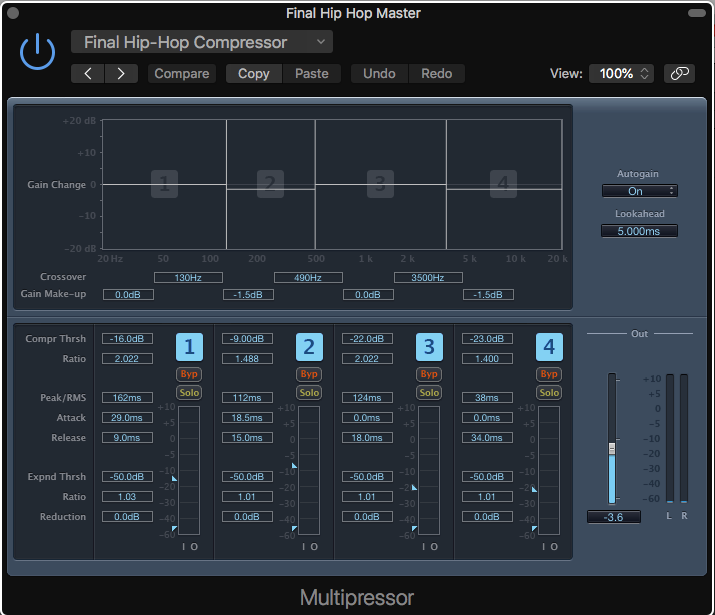
Task: Toggle band 3 number button
Action: [x=429, y=347]
